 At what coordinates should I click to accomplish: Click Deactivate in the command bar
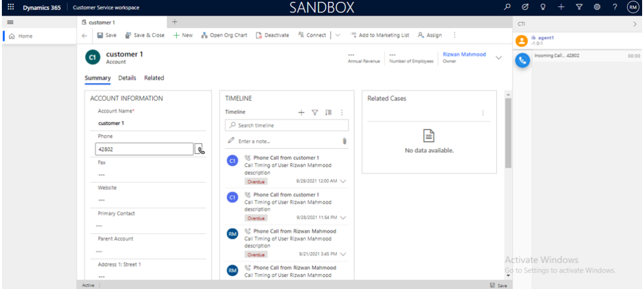coord(272,35)
